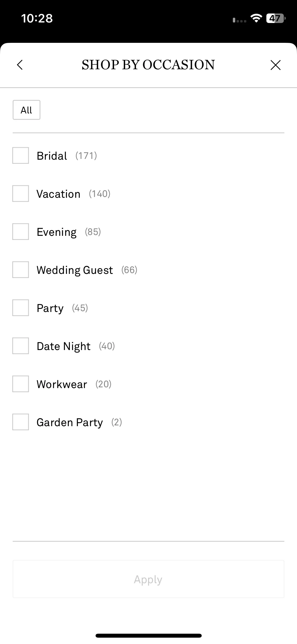Tap the home indicator bar
Viewport: 297px width, 644px height.
(x=148, y=636)
